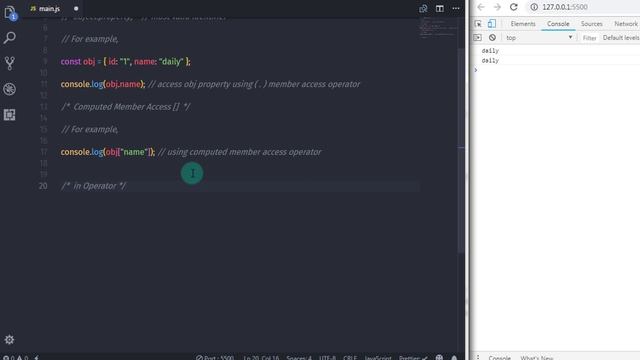
Task: Show notifications bell in status bar
Action: (454, 358)
